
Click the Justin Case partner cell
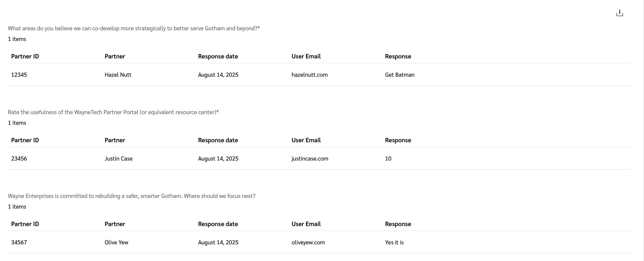tap(118, 159)
